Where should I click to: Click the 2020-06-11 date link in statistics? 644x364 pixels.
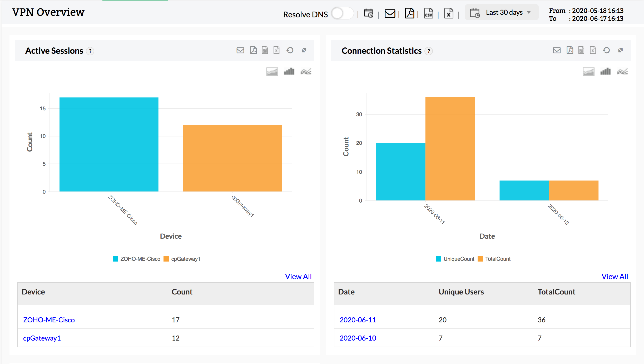[x=357, y=320]
